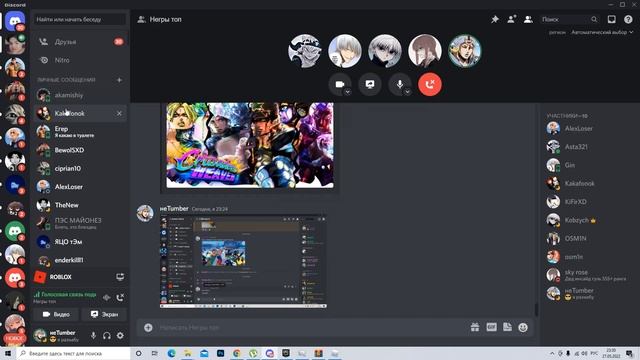Click chat scrollbar thumb
This screenshot has width=640, height=360.
coord(536,309)
